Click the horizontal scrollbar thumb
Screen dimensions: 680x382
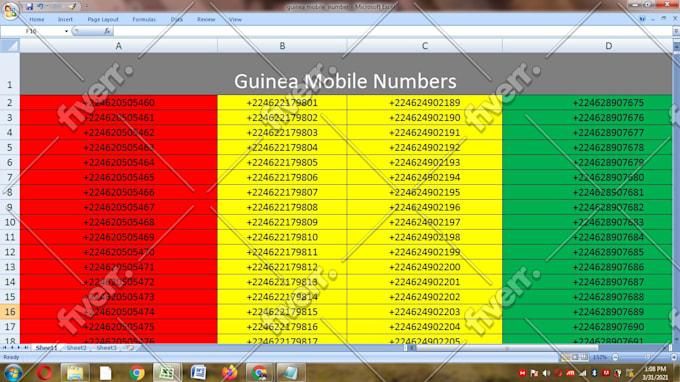507,348
